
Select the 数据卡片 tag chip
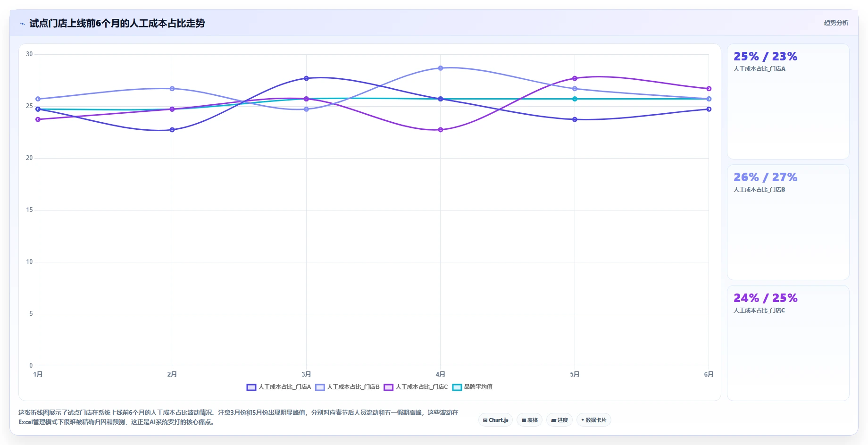pos(594,420)
